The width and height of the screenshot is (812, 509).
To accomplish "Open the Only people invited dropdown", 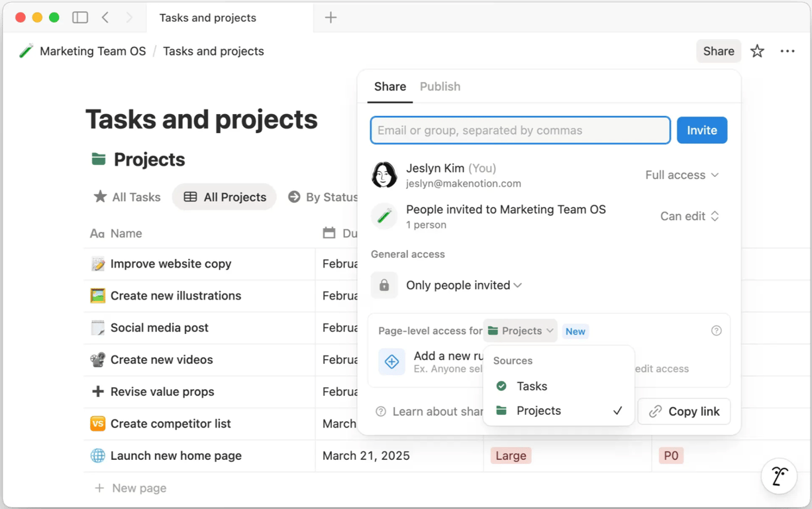I will (464, 285).
